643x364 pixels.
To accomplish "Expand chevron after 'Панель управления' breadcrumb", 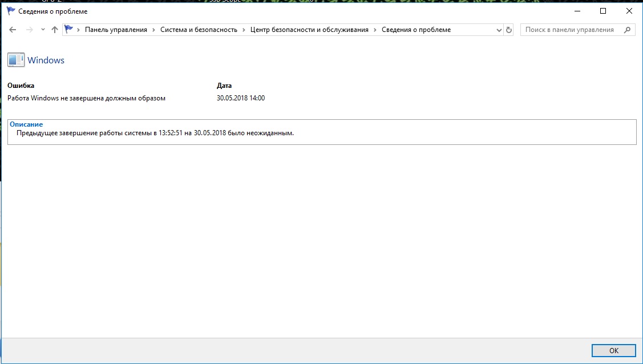I will (x=154, y=30).
